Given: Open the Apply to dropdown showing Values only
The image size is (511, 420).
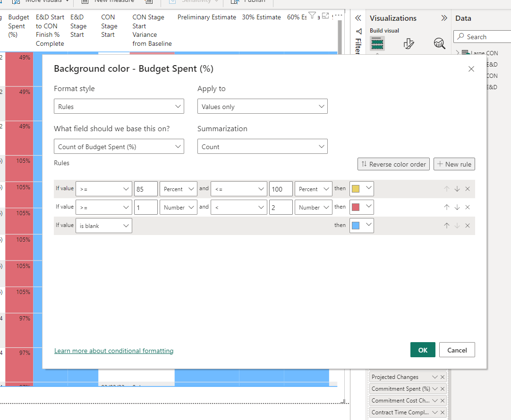Looking at the screenshot, I should click(262, 107).
